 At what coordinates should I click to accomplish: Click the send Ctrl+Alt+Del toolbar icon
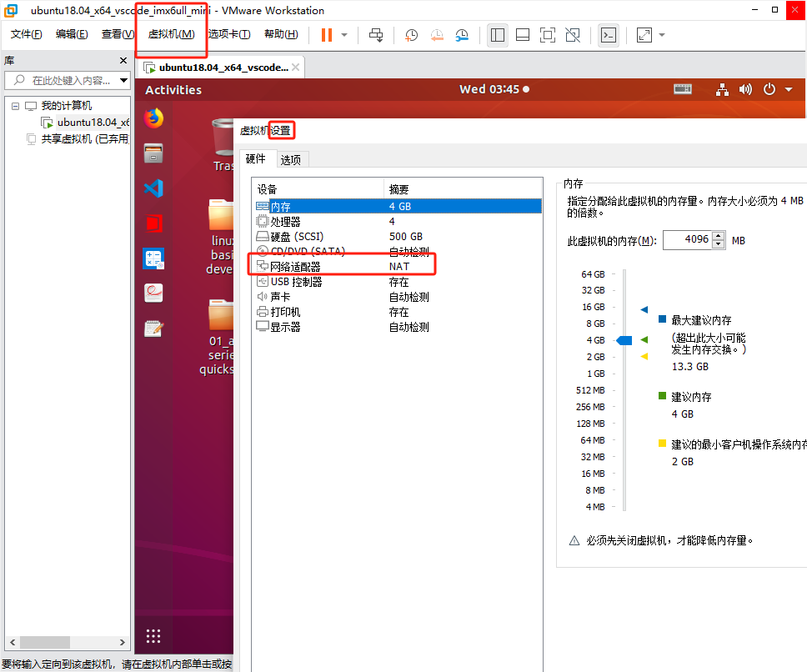(376, 35)
